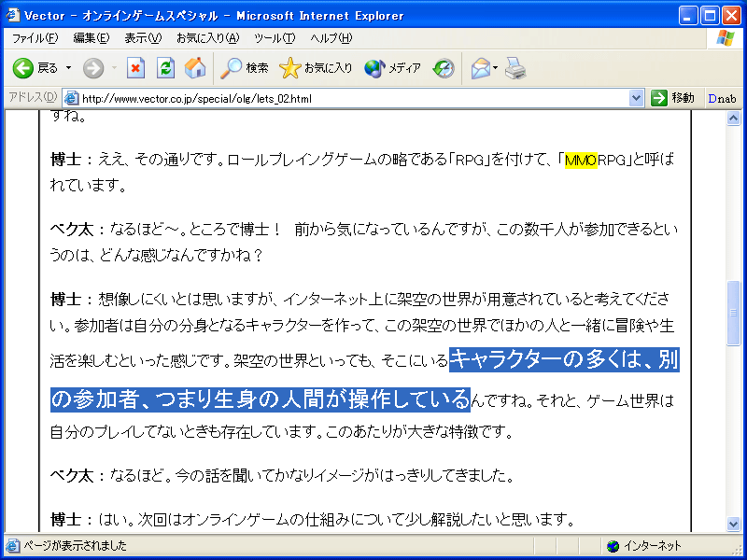Open the Forward history dropdown arrow
747x560 pixels.
tap(114, 68)
